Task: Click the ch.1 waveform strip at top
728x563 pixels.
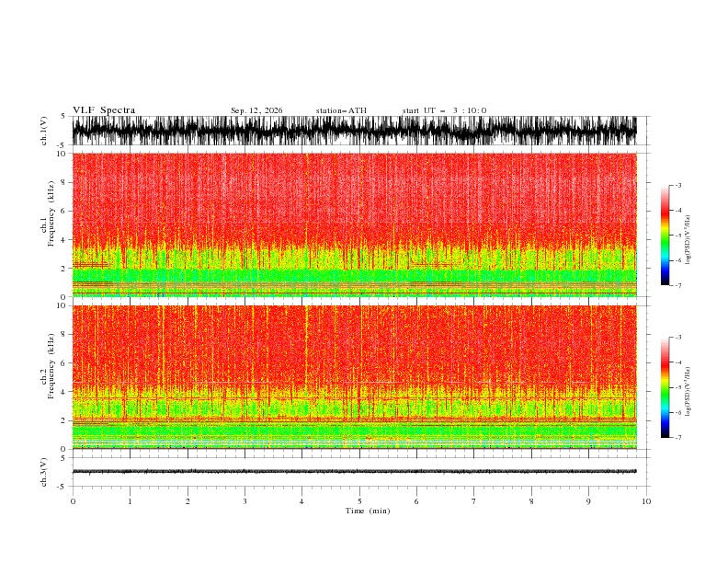Action: point(355,131)
